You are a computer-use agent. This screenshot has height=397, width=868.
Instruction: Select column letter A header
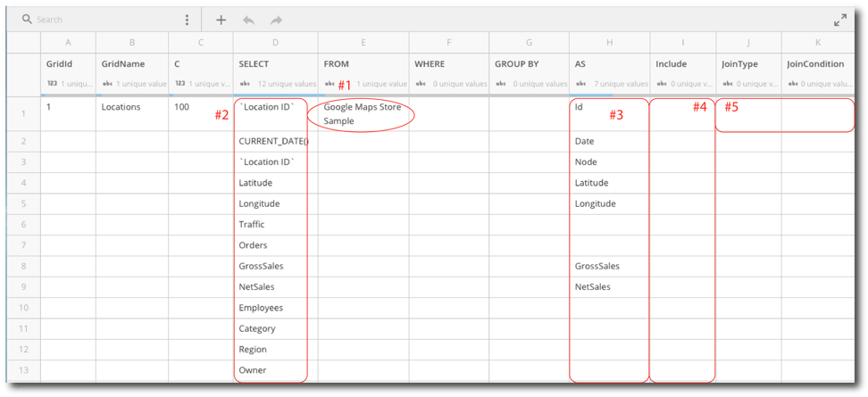click(x=68, y=42)
